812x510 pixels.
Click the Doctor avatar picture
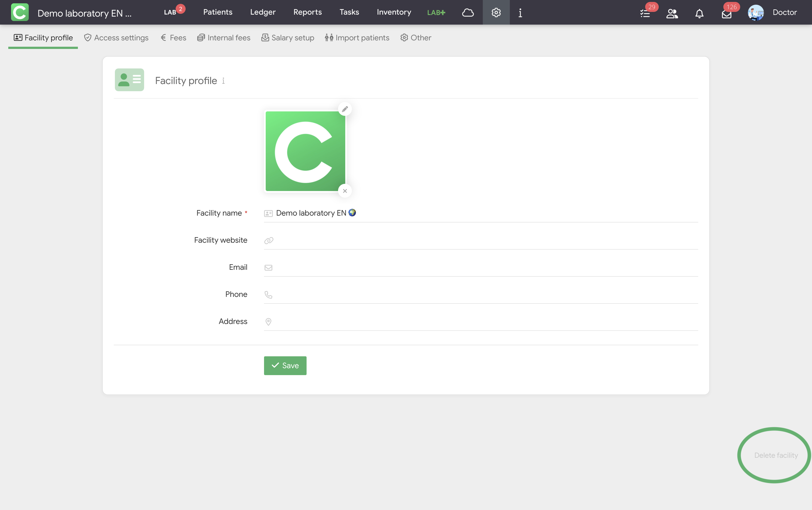pyautogui.click(x=756, y=12)
